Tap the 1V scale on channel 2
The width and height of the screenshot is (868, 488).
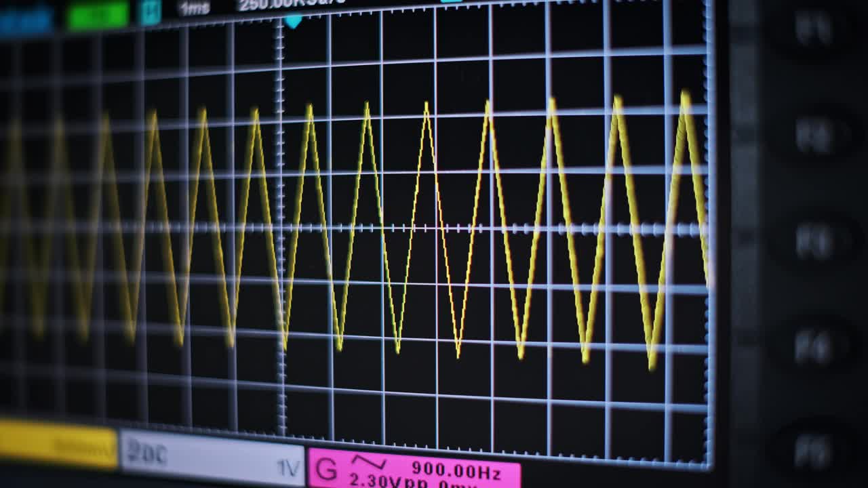[288, 468]
